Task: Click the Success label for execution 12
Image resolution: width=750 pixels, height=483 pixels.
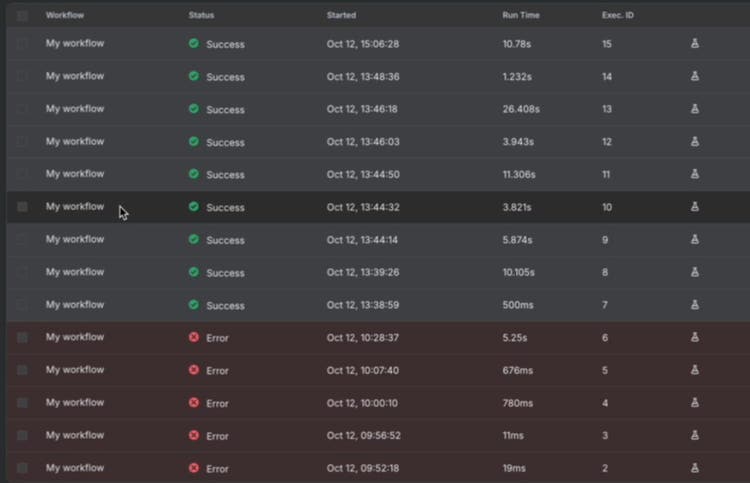Action: (x=225, y=143)
